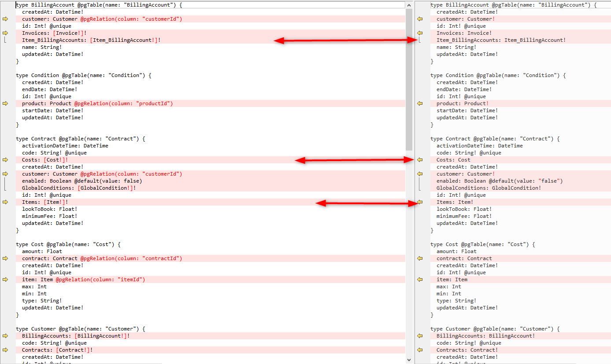Click the merge arrow beside "customer: Customer" in BillingAccount
Image resolution: width=611 pixels, height=364 pixels.
click(6, 18)
